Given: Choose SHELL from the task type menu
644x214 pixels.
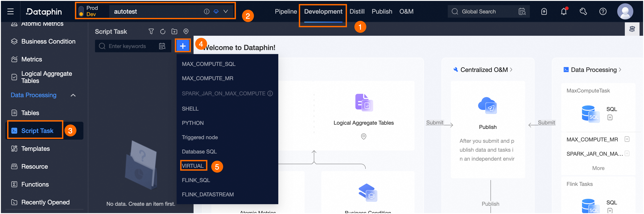Looking at the screenshot, I should click(x=190, y=109).
